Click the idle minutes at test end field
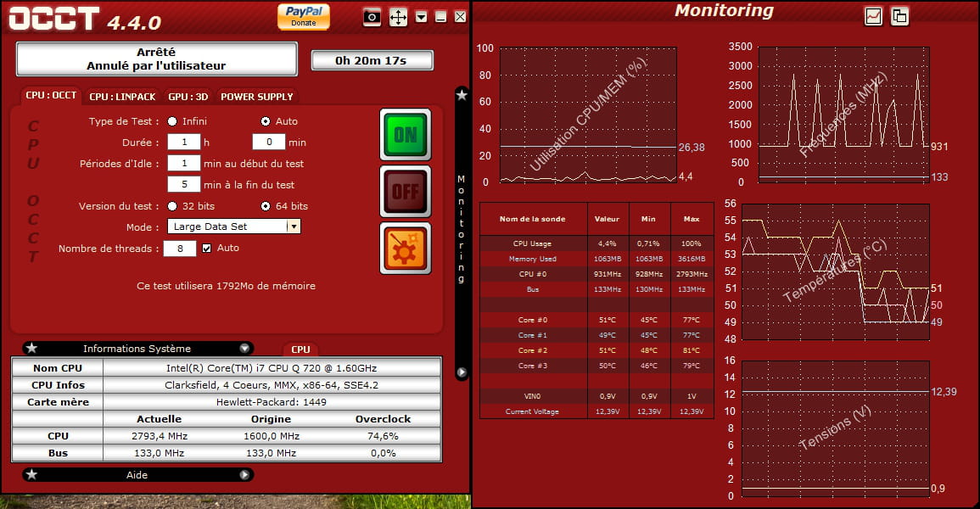The height and width of the screenshot is (509, 980). pyautogui.click(x=184, y=184)
